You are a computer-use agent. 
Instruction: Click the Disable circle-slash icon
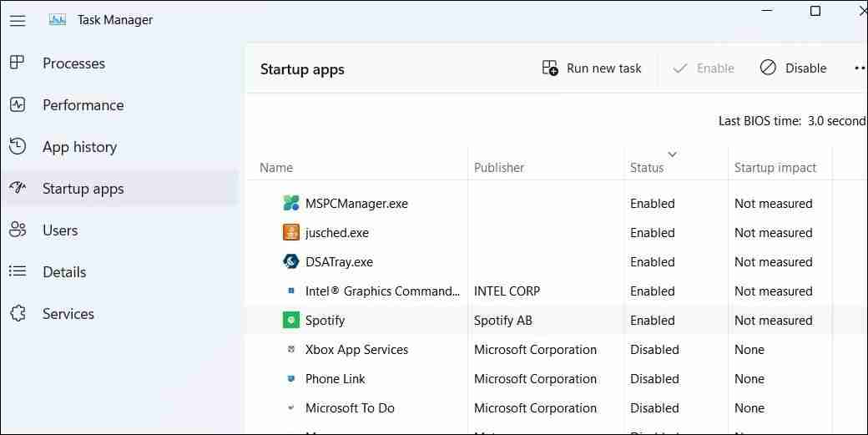coord(768,68)
